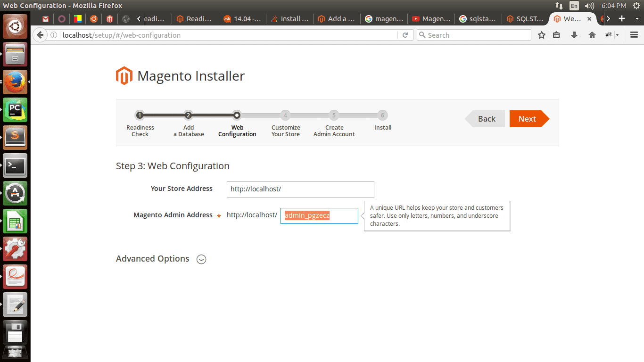
Task: Open Sublime Text from launcher
Action: click(15, 138)
